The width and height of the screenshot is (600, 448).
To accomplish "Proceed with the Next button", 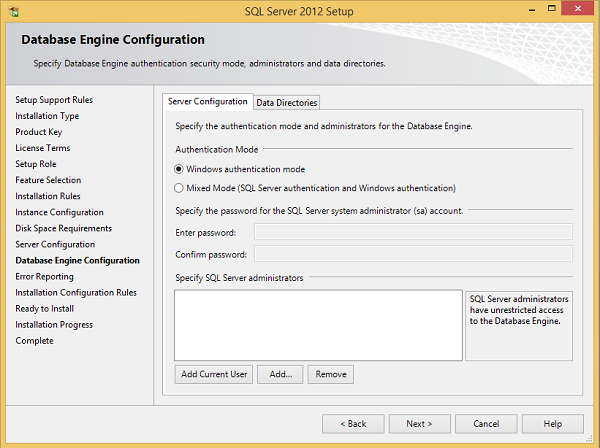I will point(420,423).
